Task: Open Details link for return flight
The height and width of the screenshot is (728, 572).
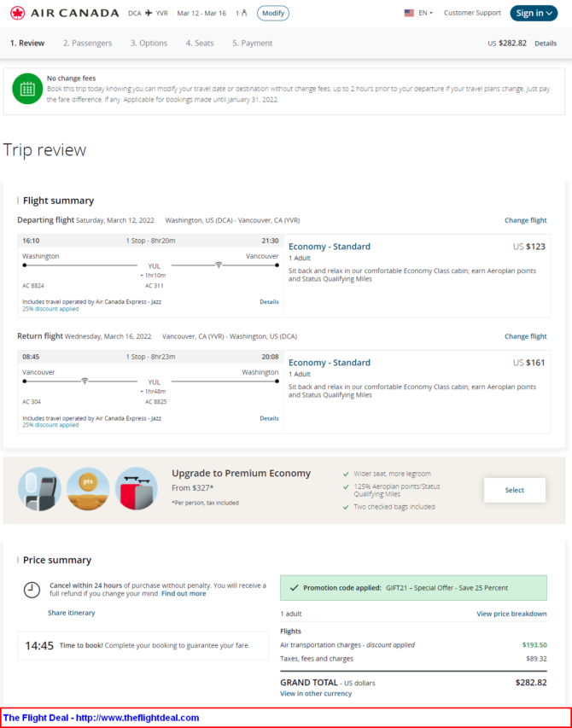Action: point(269,418)
